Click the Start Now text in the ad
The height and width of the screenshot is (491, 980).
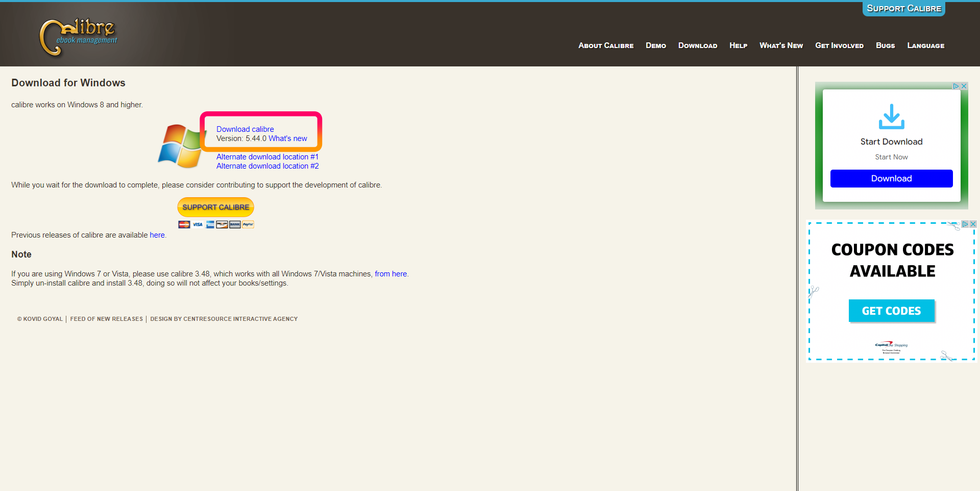click(891, 157)
